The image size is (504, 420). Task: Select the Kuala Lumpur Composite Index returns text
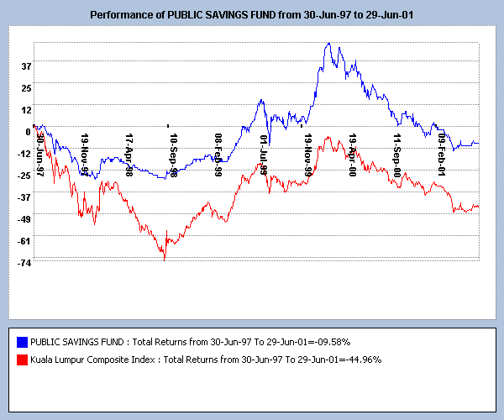(206, 360)
